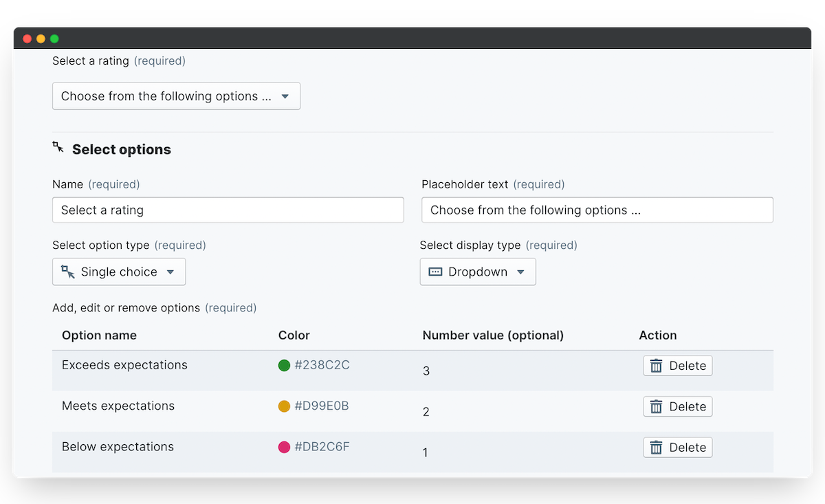This screenshot has width=825, height=504.
Task: Click the #D99E0B hex code text
Action: [x=322, y=406]
